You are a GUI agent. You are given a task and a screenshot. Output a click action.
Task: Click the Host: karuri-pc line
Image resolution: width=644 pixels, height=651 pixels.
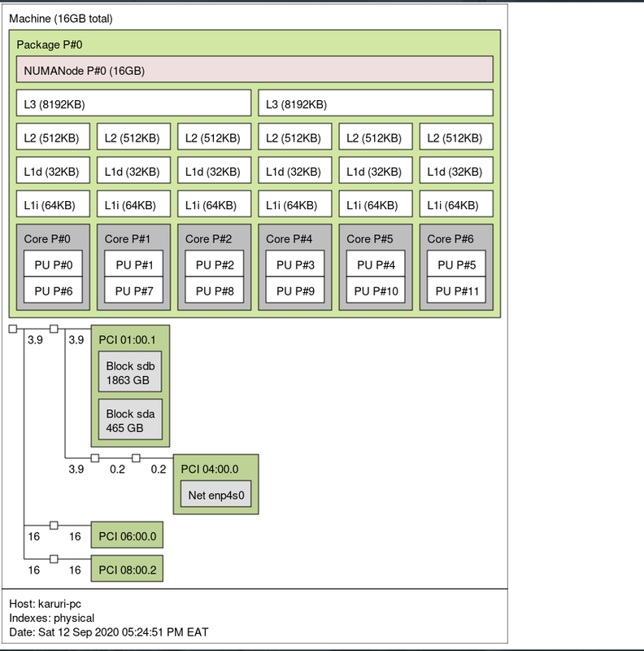click(x=46, y=604)
